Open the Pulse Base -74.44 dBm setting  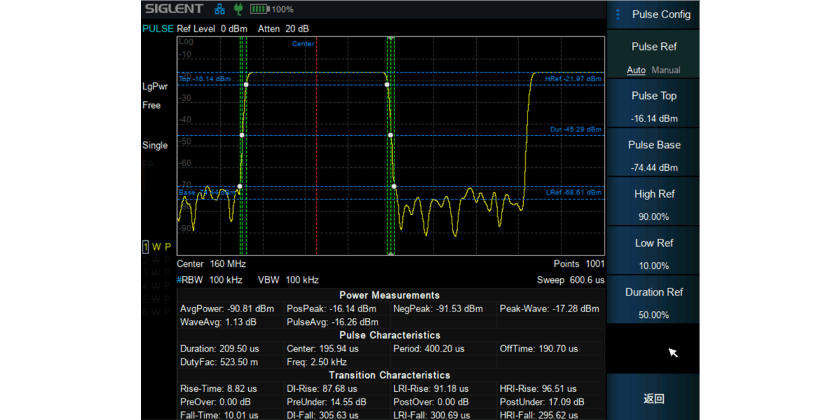(654, 155)
